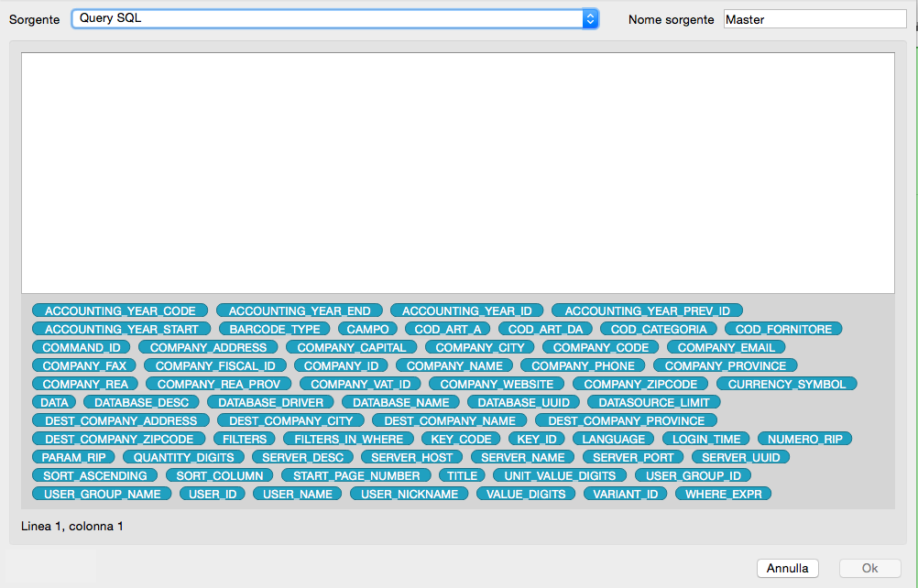Image resolution: width=918 pixels, height=588 pixels.
Task: Insert the WHERE_EXPR tag
Action: coord(723,494)
